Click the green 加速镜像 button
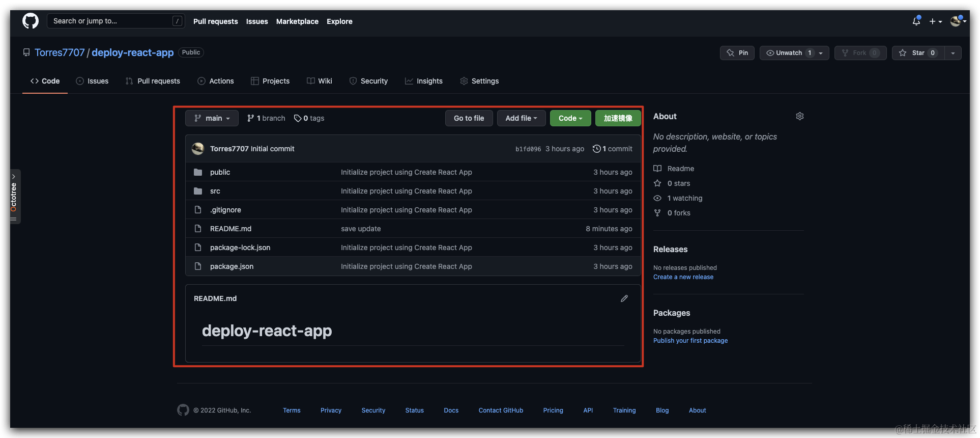Image resolution: width=980 pixels, height=438 pixels. (x=618, y=118)
